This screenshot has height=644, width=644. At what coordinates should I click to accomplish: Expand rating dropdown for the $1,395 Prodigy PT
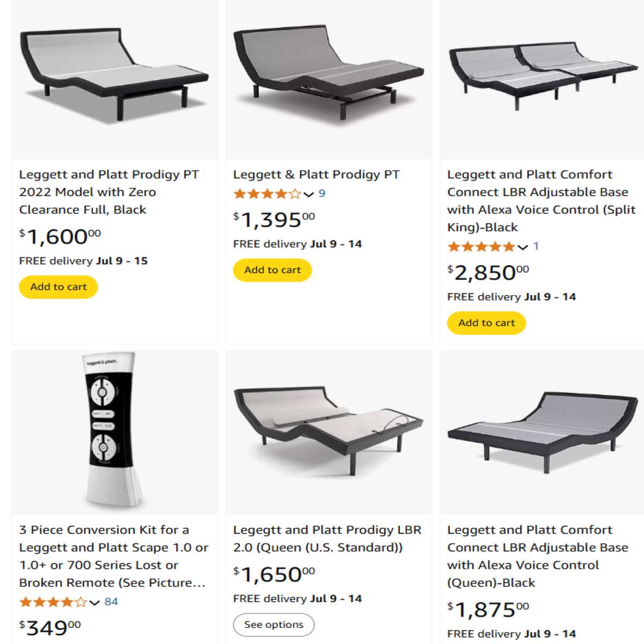309,194
